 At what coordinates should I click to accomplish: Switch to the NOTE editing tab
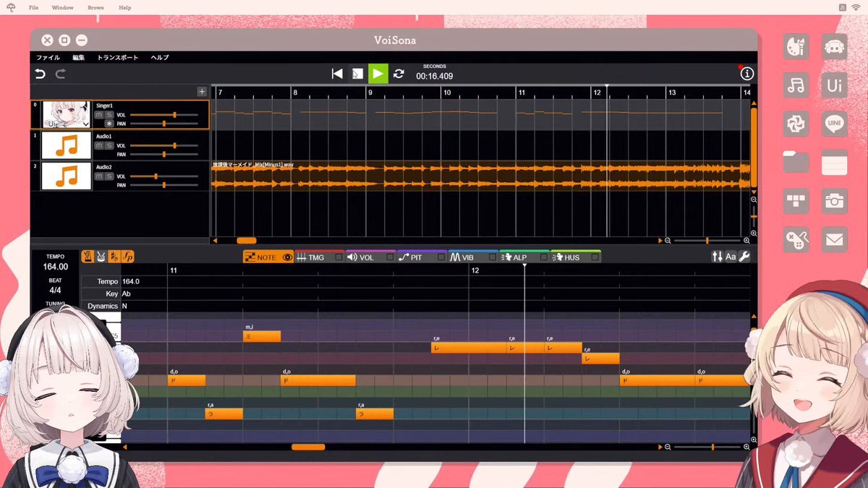pyautogui.click(x=268, y=257)
